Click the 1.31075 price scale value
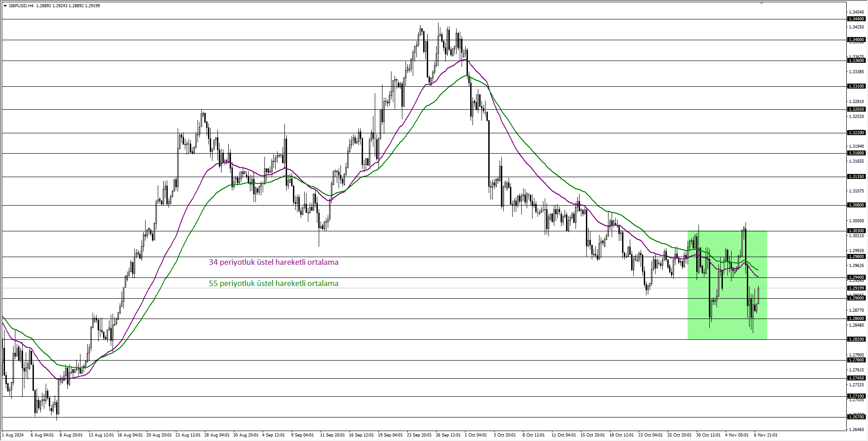The width and height of the screenshot is (868, 441). [x=856, y=191]
